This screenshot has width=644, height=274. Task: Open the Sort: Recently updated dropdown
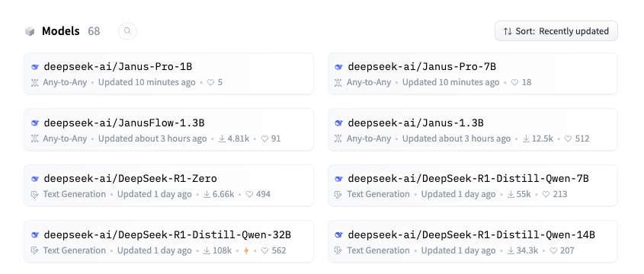pos(556,31)
